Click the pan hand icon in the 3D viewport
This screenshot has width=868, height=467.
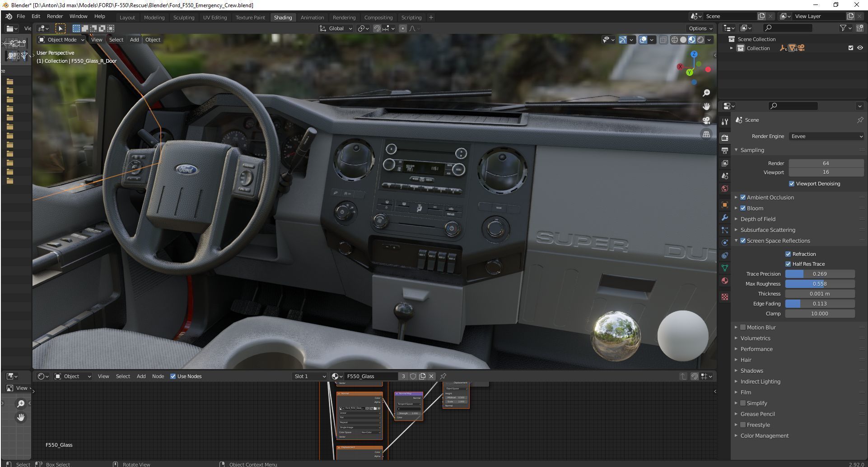(x=706, y=106)
